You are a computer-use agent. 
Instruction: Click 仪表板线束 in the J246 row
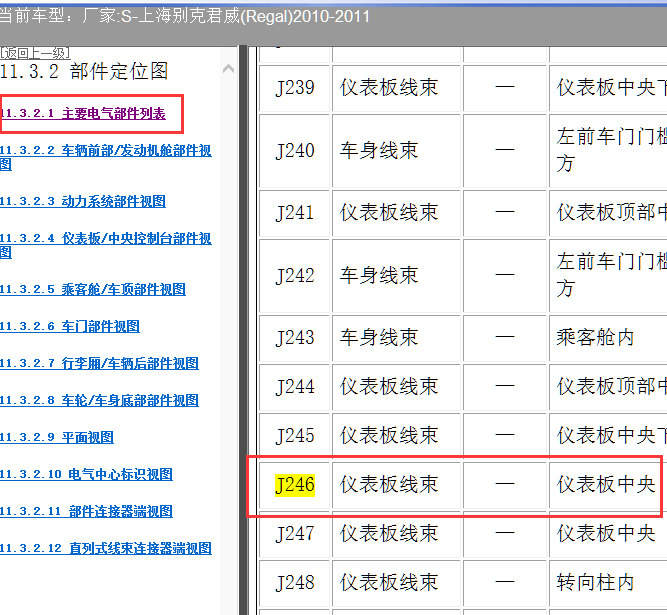(x=389, y=484)
